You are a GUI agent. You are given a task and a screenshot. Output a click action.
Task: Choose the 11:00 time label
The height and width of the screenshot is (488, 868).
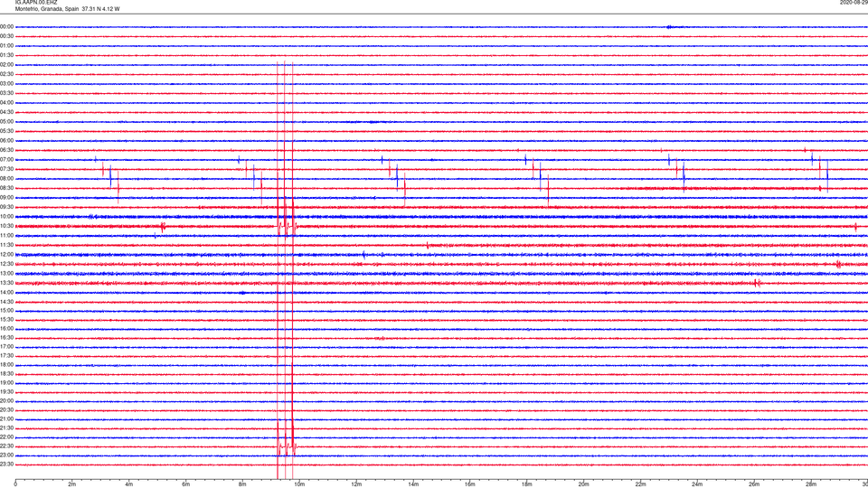pyautogui.click(x=6, y=235)
